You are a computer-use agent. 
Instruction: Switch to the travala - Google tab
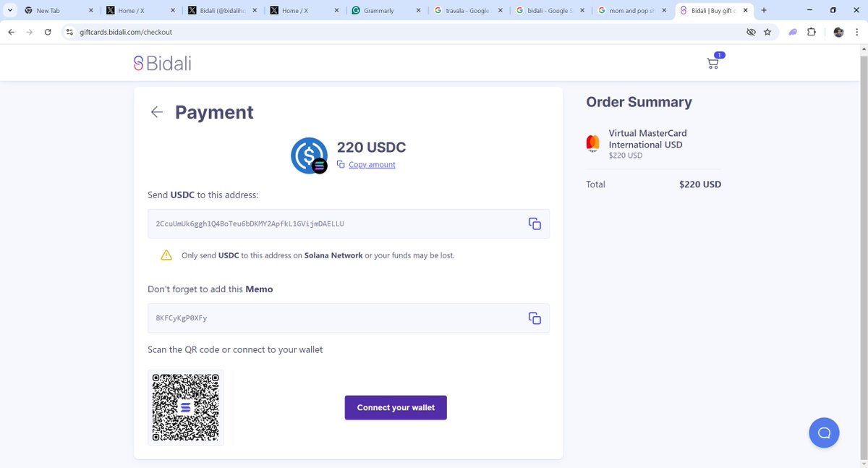pos(467,11)
